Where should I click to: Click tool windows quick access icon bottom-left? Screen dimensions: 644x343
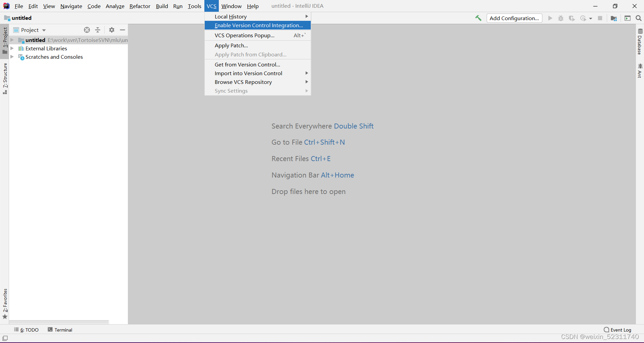tap(5, 338)
